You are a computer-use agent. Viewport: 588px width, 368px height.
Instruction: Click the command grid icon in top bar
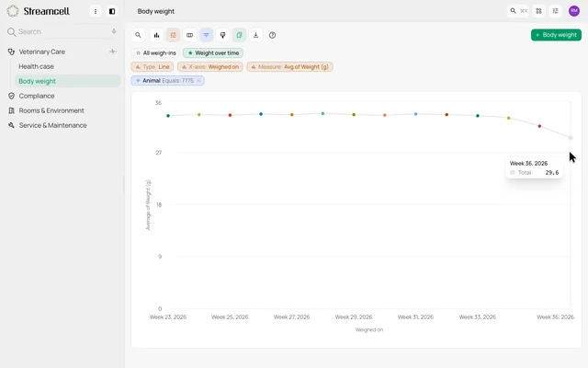(539, 11)
